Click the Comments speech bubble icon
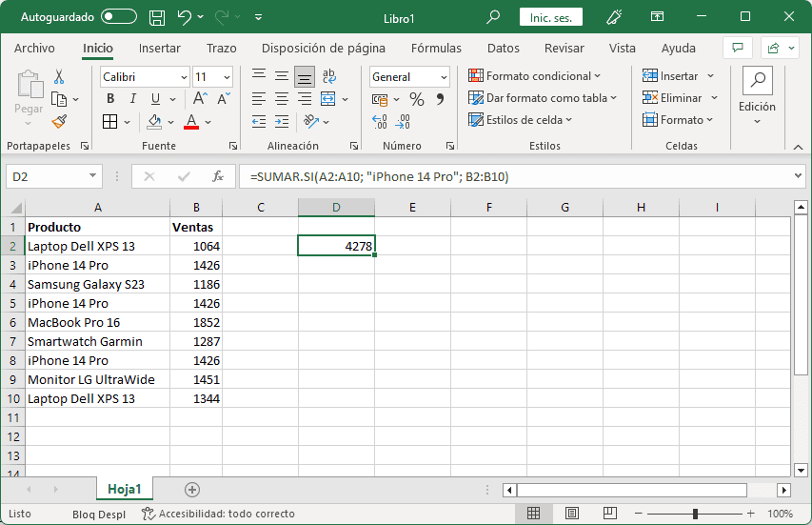 (x=738, y=49)
